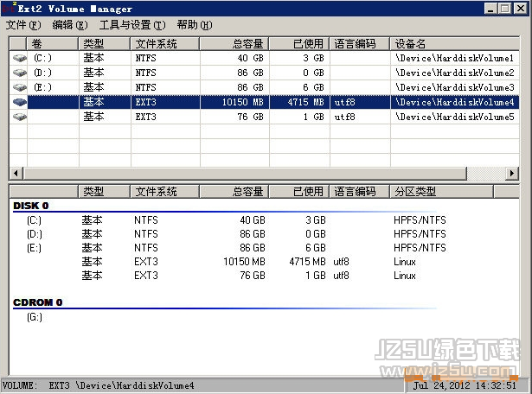Click the drive icon for volume E:

point(20,87)
